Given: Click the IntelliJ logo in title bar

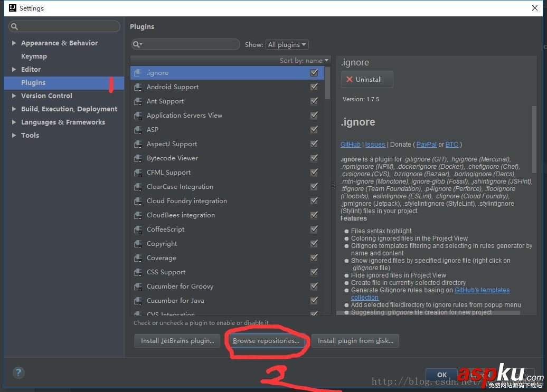Looking at the screenshot, I should (13, 8).
